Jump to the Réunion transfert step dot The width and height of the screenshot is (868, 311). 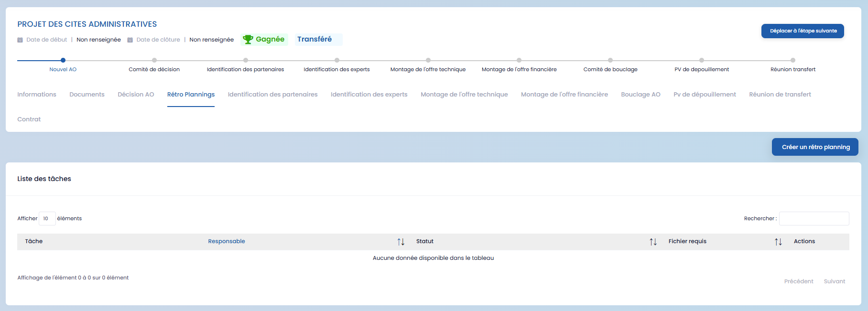tap(793, 60)
